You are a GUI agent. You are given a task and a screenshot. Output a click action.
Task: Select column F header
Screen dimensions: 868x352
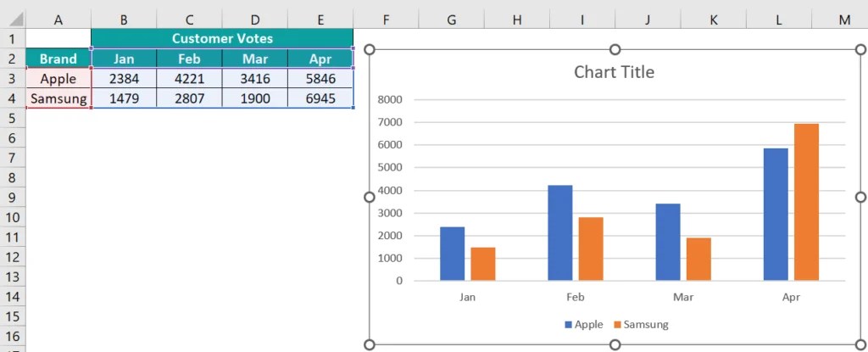pos(386,20)
